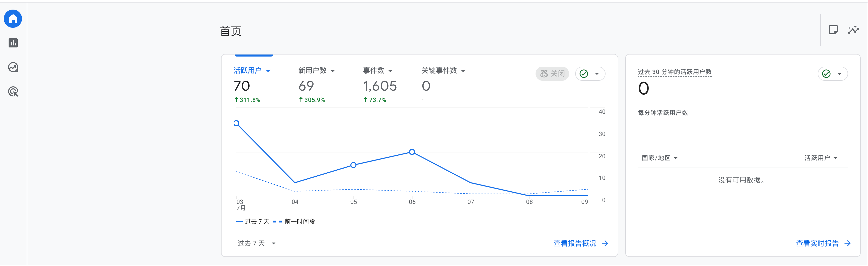The image size is (868, 266).
Task: Click 73.7% increase indicator
Action: (x=375, y=100)
